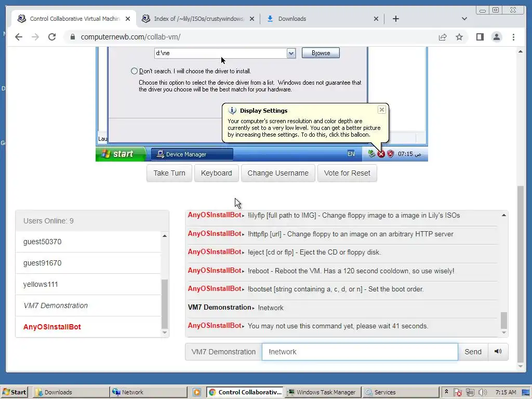Click the padlock site info icon

point(73,37)
